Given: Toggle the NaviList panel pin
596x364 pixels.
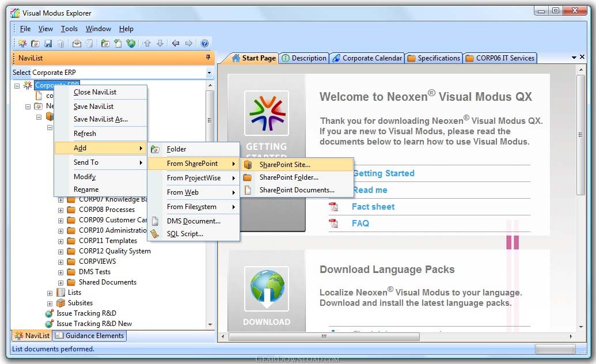Looking at the screenshot, I should coord(208,58).
